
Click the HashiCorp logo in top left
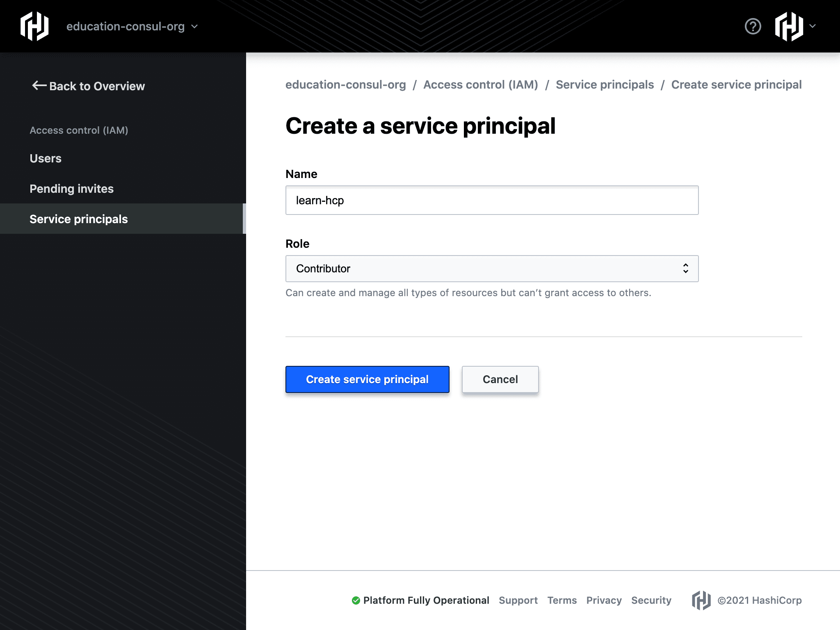click(x=34, y=27)
